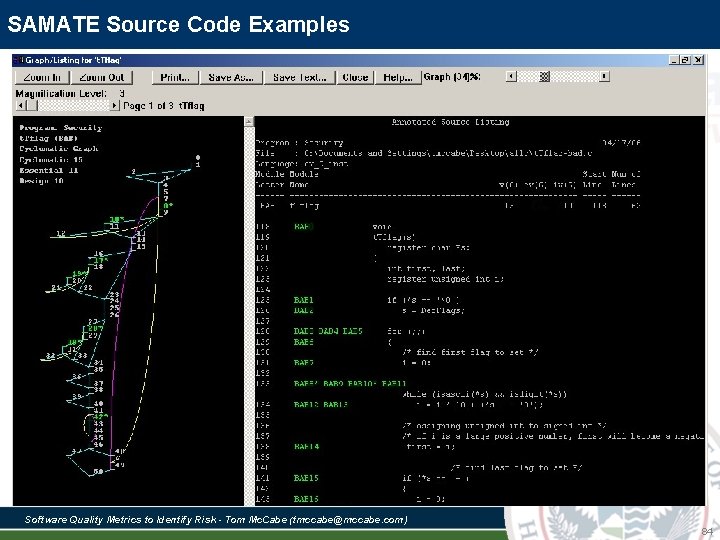Viewport: 720px width, 540px height.
Task: Click the 'while (isascii' code line
Action: (484, 394)
